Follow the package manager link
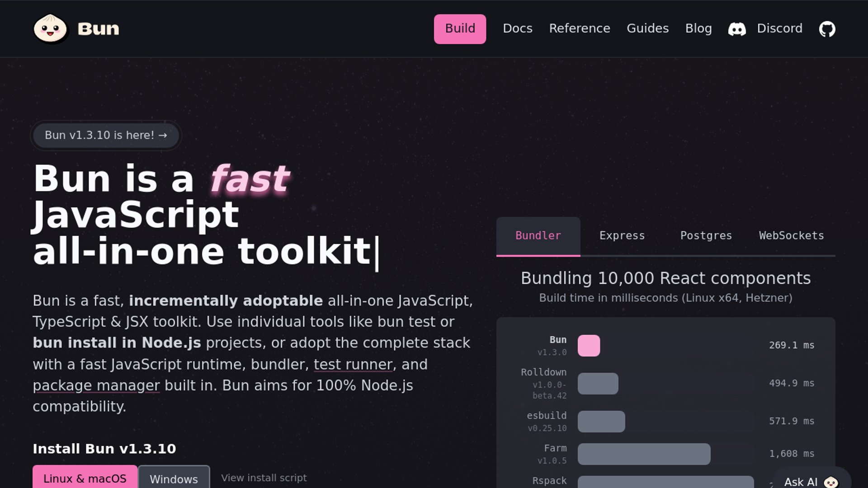 pyautogui.click(x=96, y=385)
